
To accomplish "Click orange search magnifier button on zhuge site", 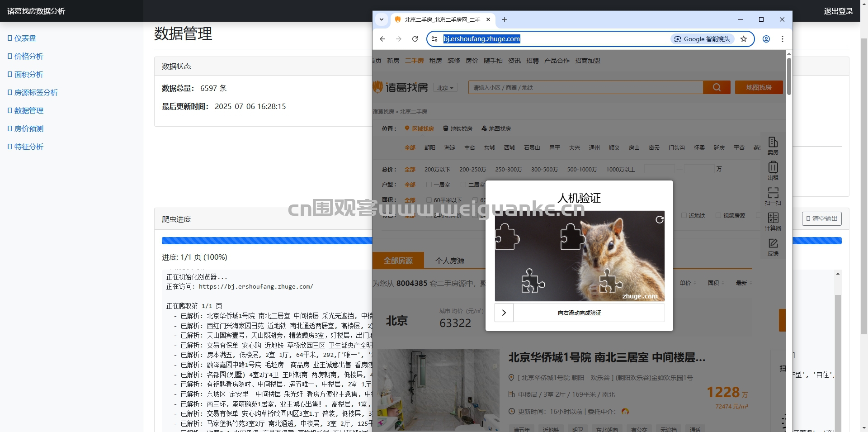I will [x=717, y=87].
